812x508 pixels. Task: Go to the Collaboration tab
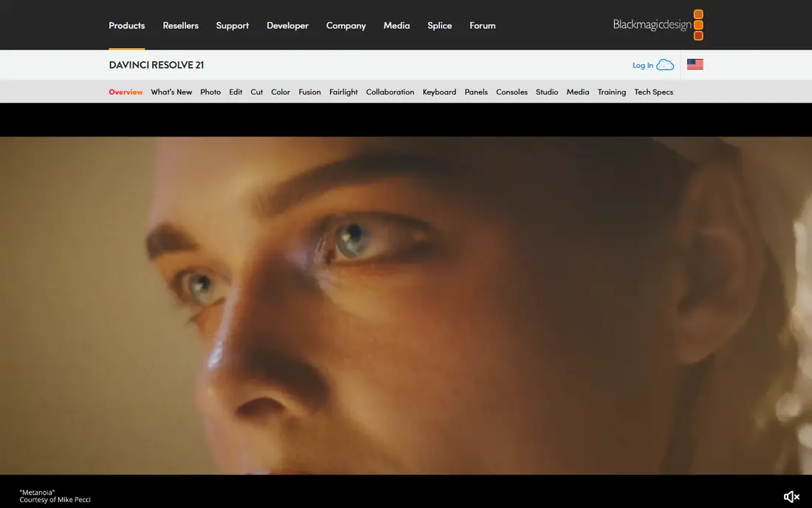(390, 92)
